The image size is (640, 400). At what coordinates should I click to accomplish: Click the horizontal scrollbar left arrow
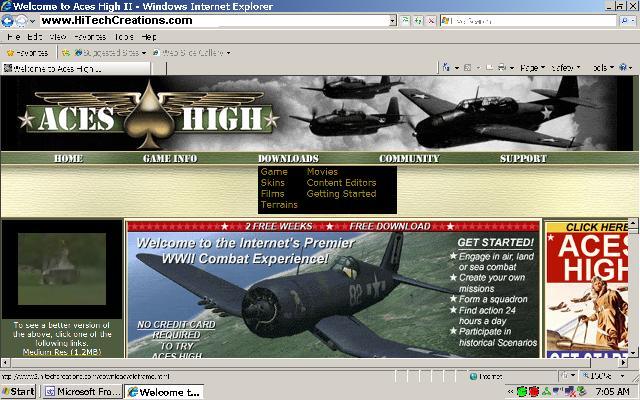pyautogui.click(x=5, y=362)
